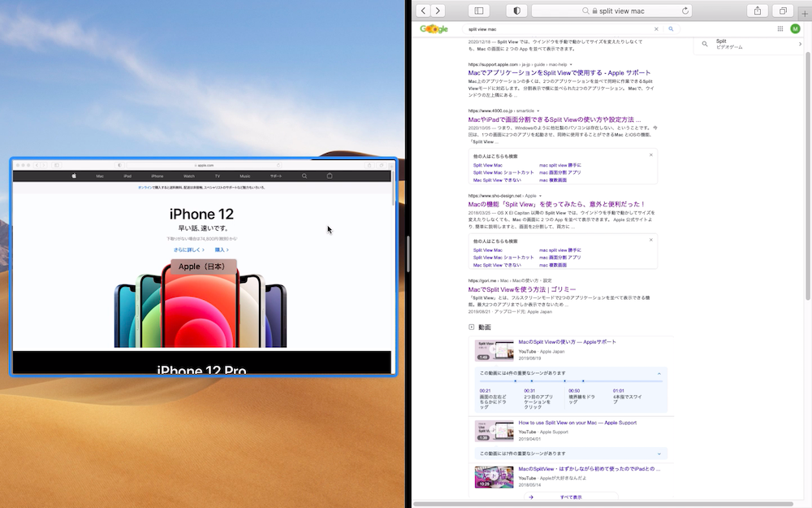Select mac 画面分割 アプリ in first suggestion box
Screen dimensions: 812x508
tap(559, 172)
